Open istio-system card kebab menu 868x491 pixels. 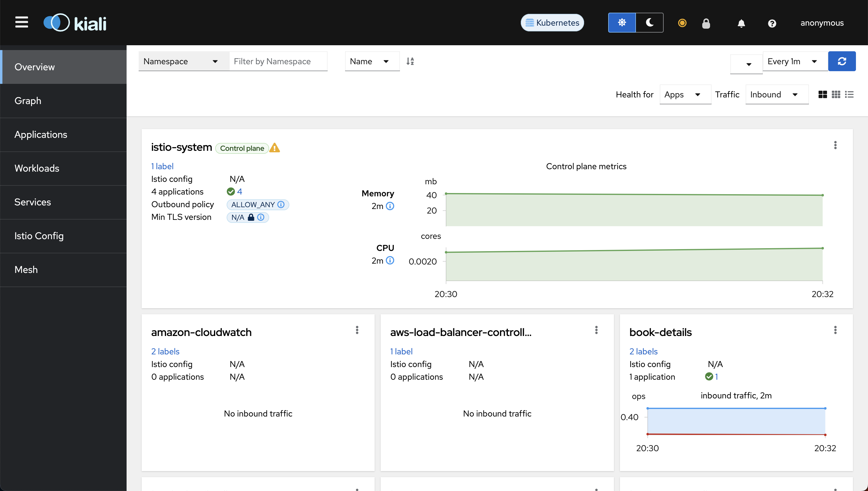[x=835, y=145]
